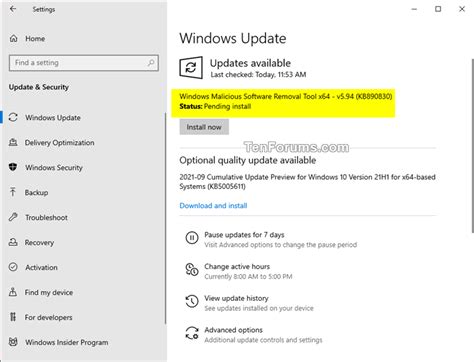This screenshot has width=474, height=362.
Task: Open Home in the sidebar
Action: 35,39
